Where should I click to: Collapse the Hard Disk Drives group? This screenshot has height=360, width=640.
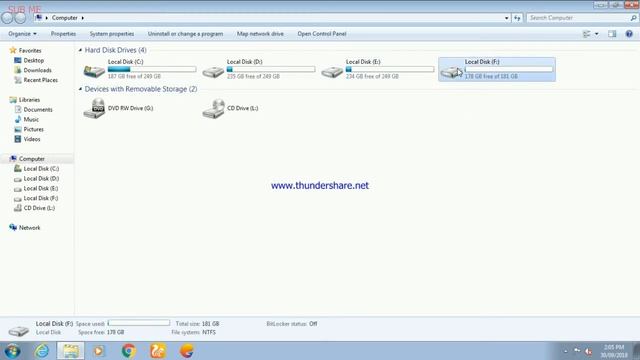(80, 50)
